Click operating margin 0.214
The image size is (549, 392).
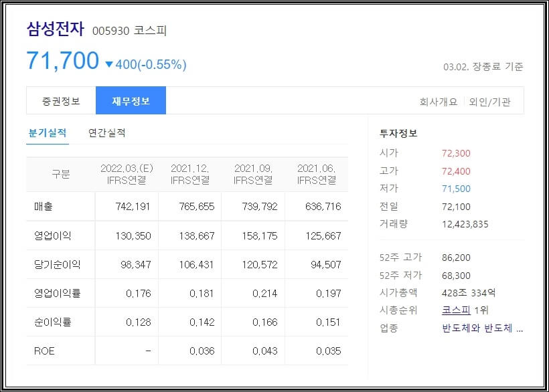(264, 293)
